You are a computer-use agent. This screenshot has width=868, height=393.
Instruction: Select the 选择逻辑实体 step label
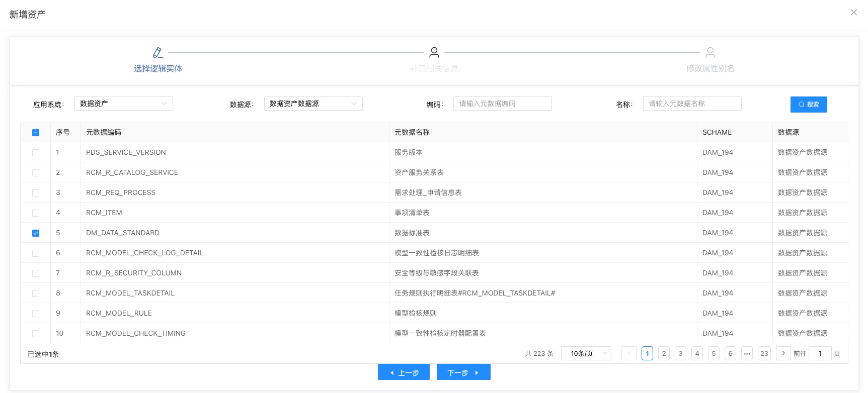158,68
